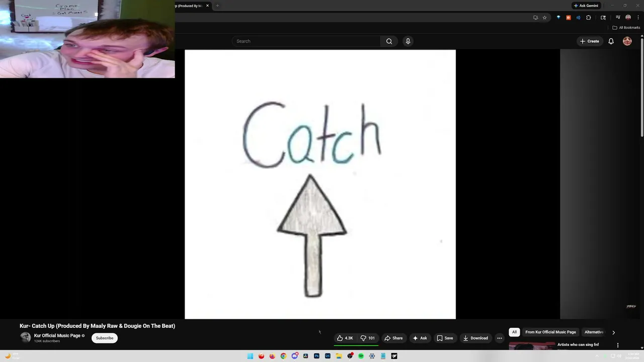This screenshot has width=644, height=362.
Task: Open the media controls toolbar icon
Action: 618,17
